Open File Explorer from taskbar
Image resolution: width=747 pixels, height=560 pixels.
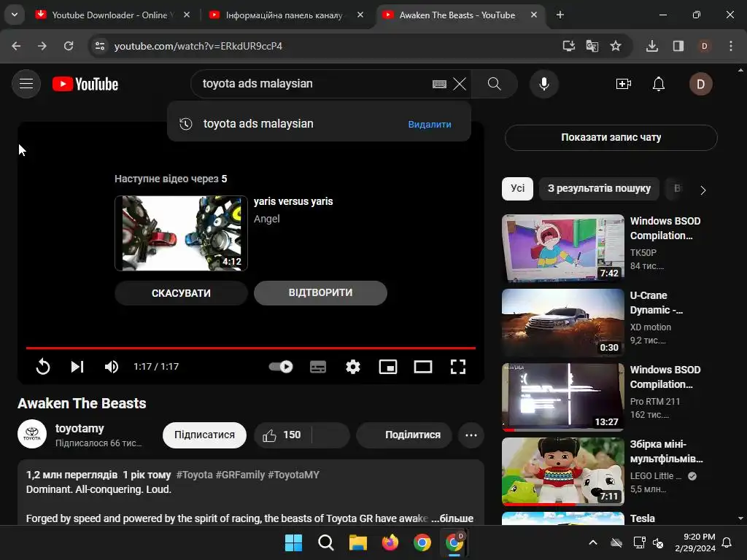357,542
